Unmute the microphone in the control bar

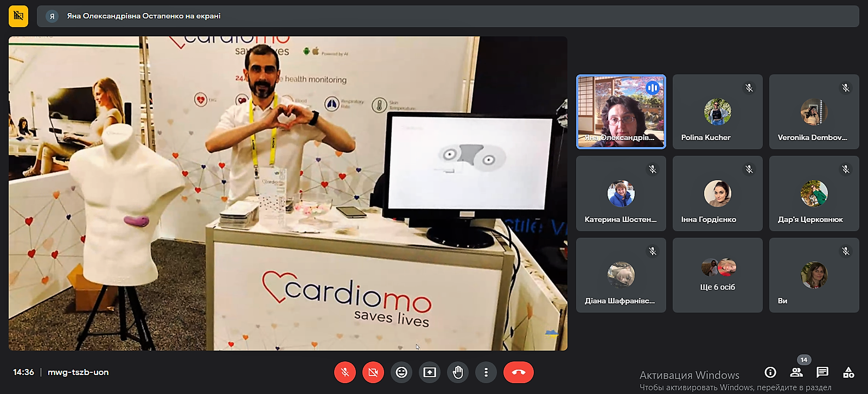point(345,372)
